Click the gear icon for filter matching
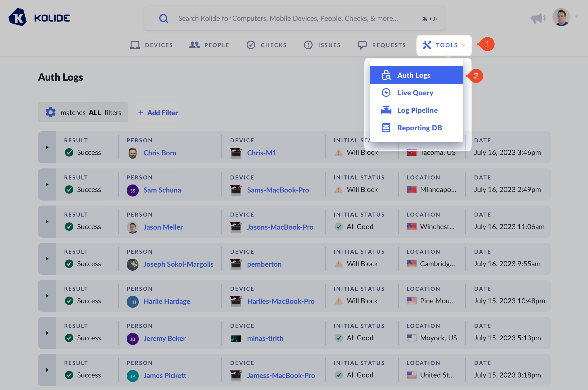 tap(51, 113)
